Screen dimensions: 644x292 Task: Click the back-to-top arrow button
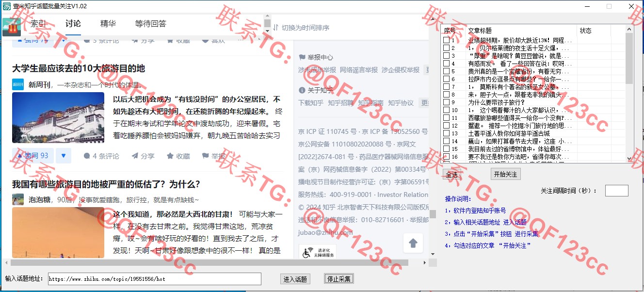tap(413, 243)
